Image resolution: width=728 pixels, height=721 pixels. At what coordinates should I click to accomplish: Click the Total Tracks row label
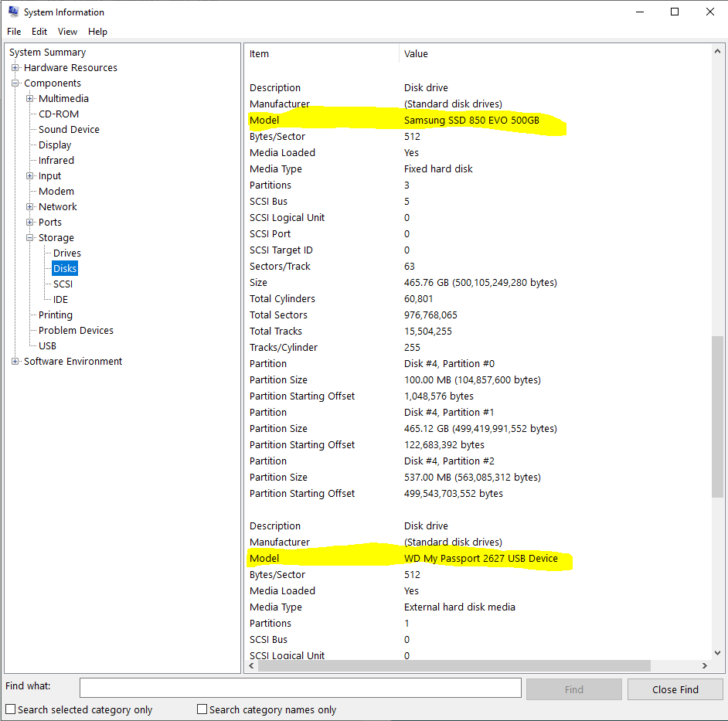275,332
